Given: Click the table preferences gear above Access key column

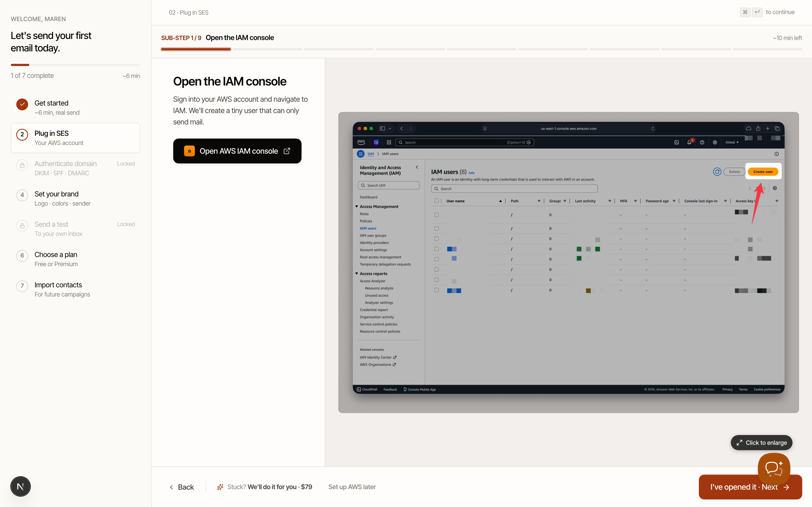Looking at the screenshot, I should (x=775, y=188).
